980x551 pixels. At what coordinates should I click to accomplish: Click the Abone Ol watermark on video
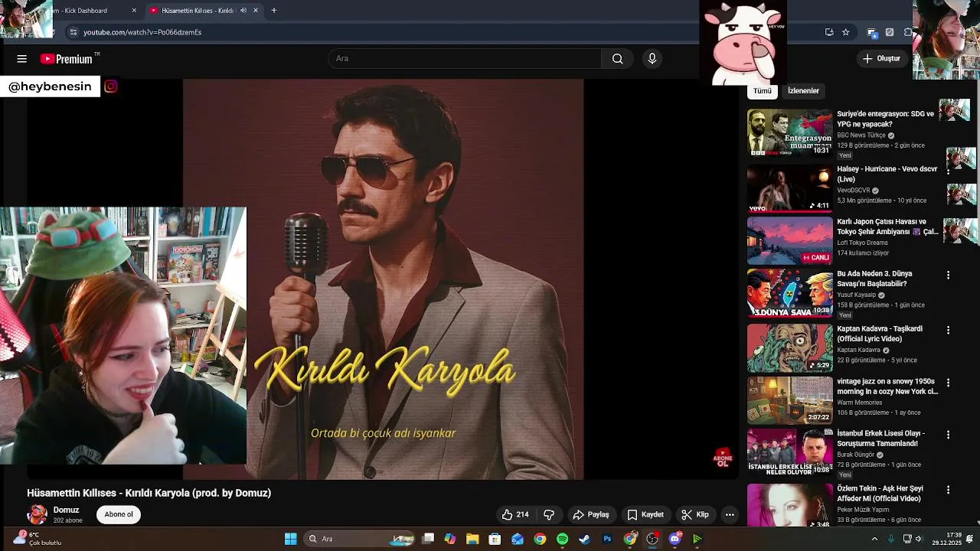click(723, 458)
